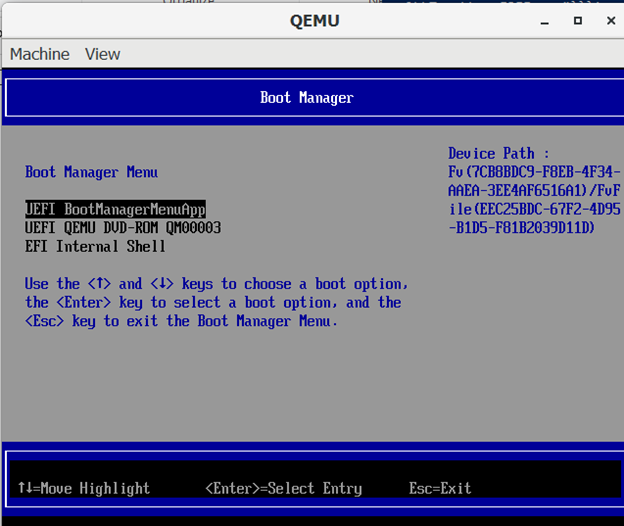Click the Device Path label
This screenshot has width=624, height=526.
(x=499, y=154)
